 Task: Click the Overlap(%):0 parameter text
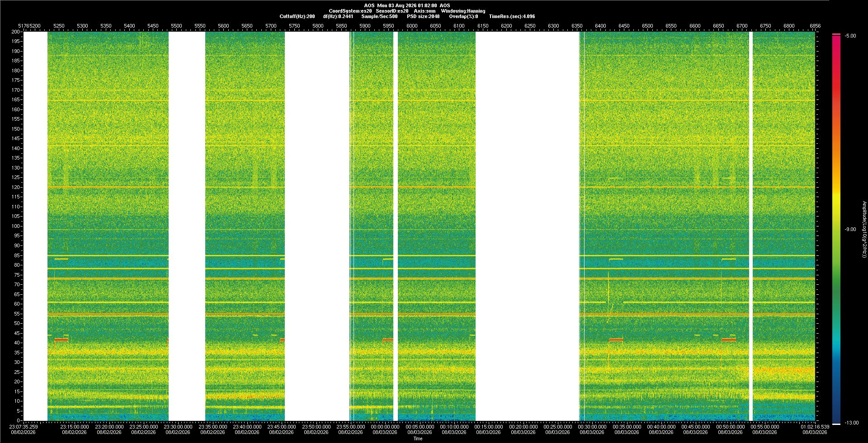coord(463,16)
